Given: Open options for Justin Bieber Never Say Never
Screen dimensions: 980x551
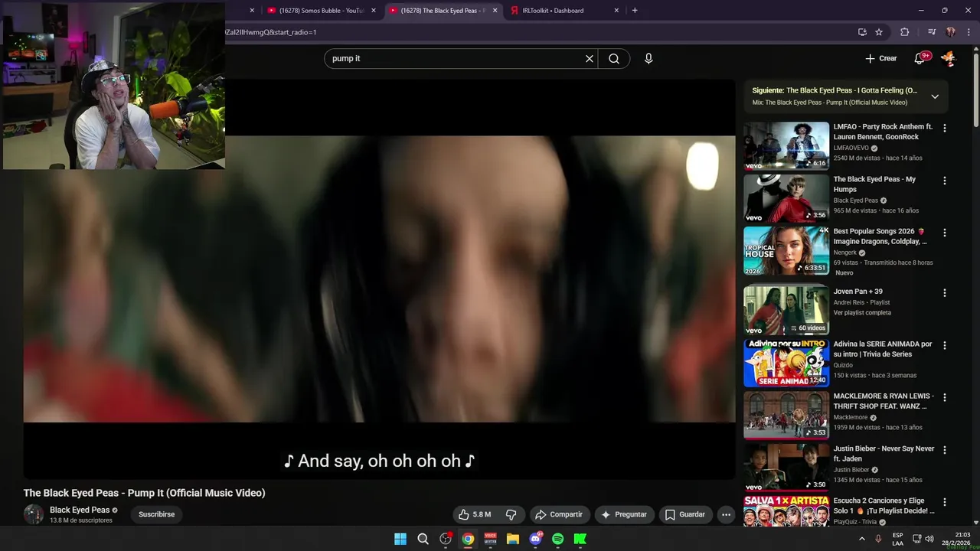Looking at the screenshot, I should 945,451.
